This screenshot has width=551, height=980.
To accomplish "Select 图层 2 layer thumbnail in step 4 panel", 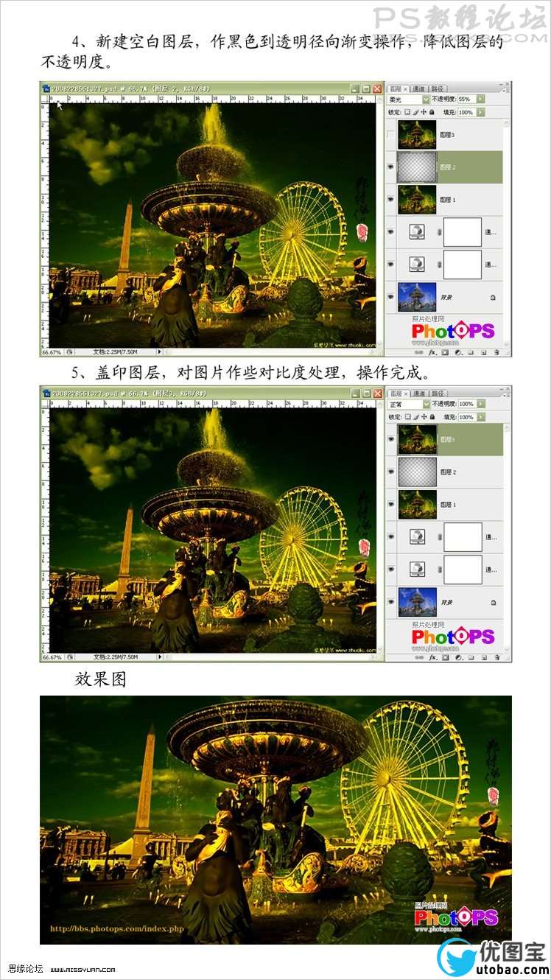I will tap(417, 167).
